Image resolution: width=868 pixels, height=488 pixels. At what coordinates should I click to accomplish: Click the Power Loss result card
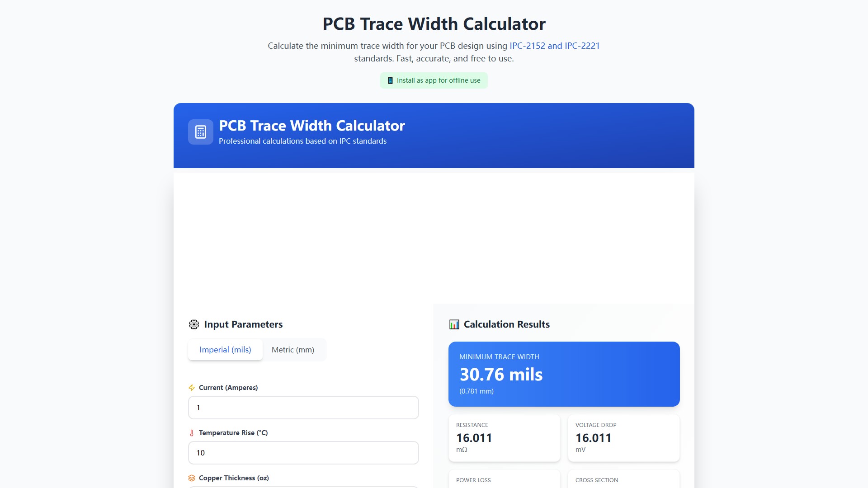pos(504,480)
